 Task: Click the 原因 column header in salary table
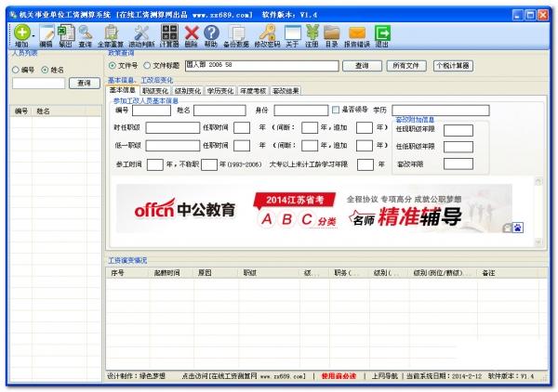click(x=216, y=273)
